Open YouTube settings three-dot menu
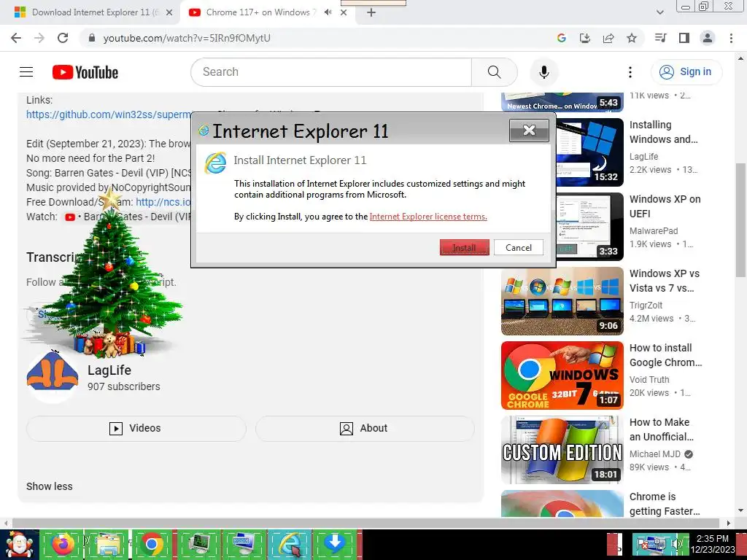The width and height of the screenshot is (747, 560). (x=630, y=72)
